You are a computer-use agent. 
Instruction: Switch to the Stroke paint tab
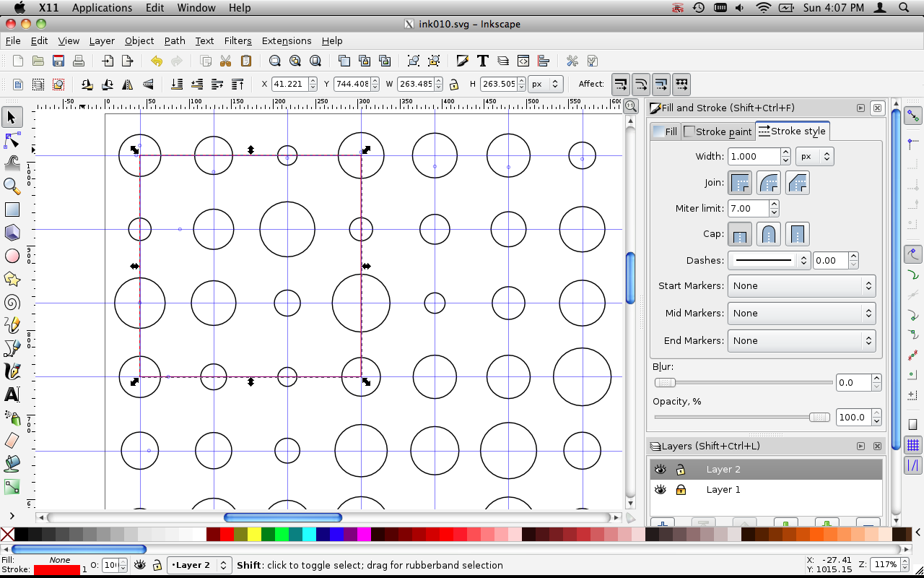pyautogui.click(x=718, y=131)
